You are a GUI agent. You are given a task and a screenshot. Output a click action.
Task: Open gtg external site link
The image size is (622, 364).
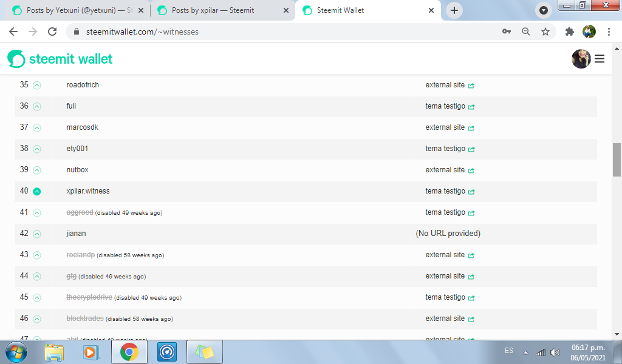(x=450, y=276)
